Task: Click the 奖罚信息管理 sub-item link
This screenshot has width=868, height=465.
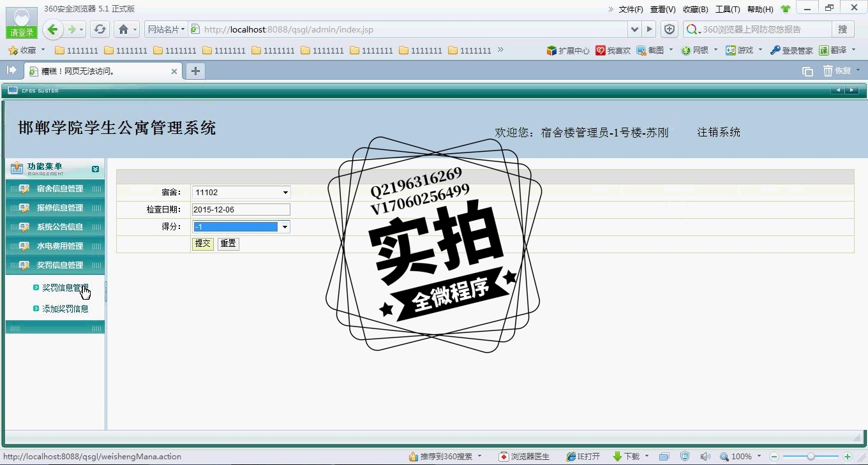Action: [x=65, y=288]
